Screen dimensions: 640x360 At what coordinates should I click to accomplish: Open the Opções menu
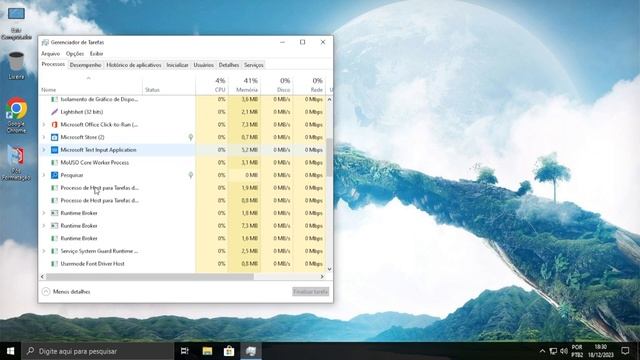pos(75,54)
